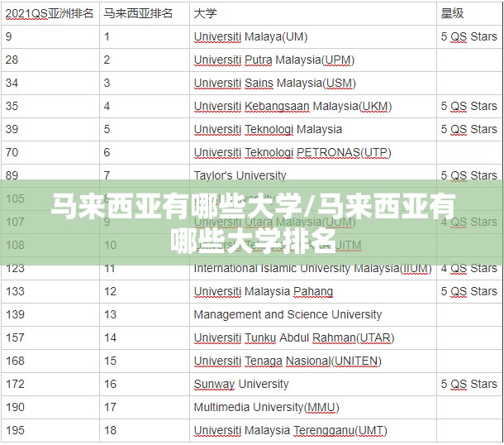This screenshot has height=445, width=504.
Task: Click '5 QS Stars' in Universiti Malaya row
Action: [x=469, y=36]
